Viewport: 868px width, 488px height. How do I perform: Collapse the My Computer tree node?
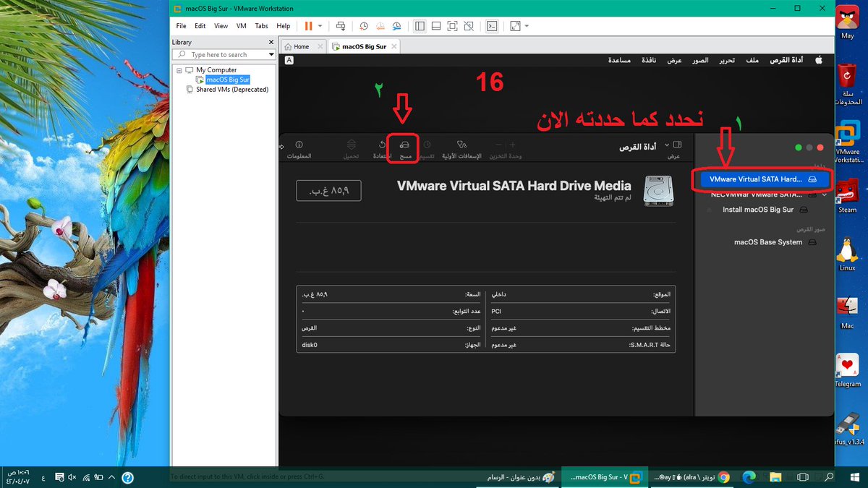[x=179, y=70]
